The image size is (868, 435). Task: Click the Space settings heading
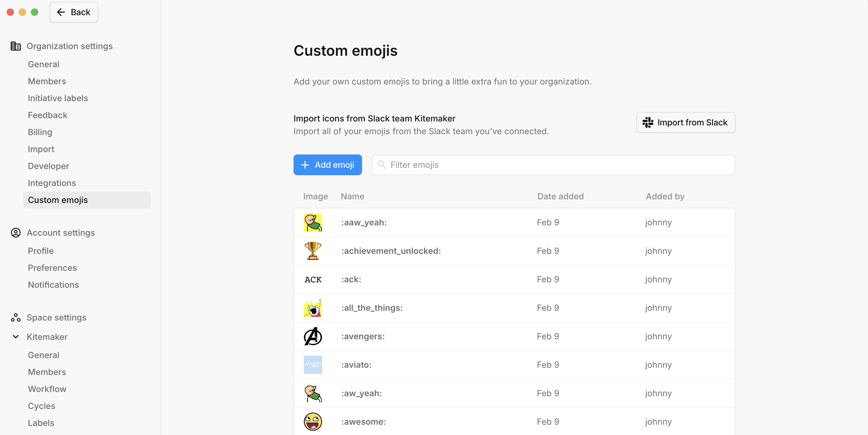coord(56,318)
